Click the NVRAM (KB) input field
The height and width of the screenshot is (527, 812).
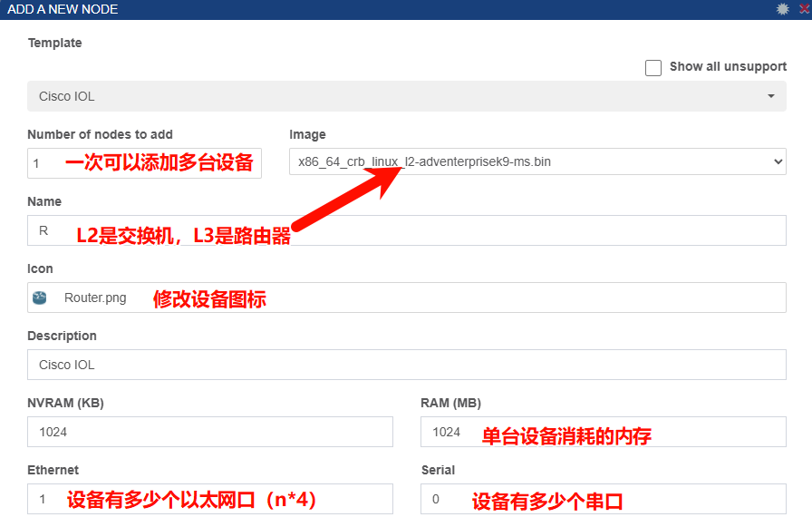pyautogui.click(x=209, y=432)
